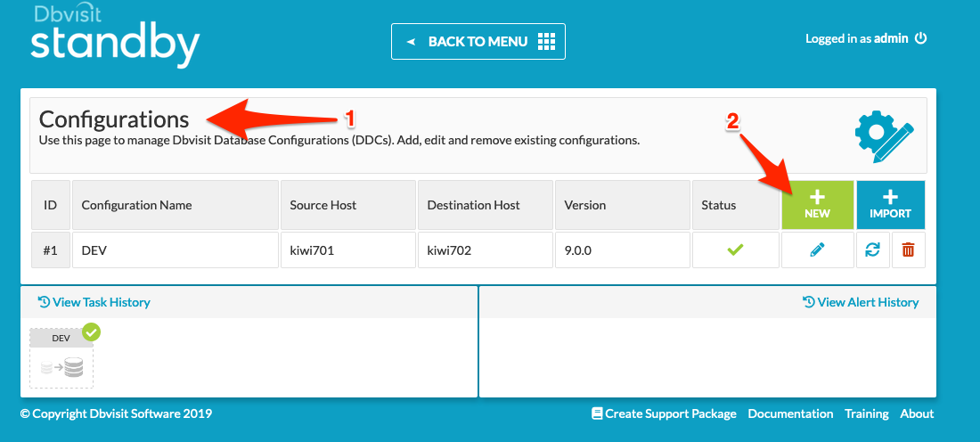Create a new configuration with NEW button
The image size is (980, 442).
[x=818, y=205]
